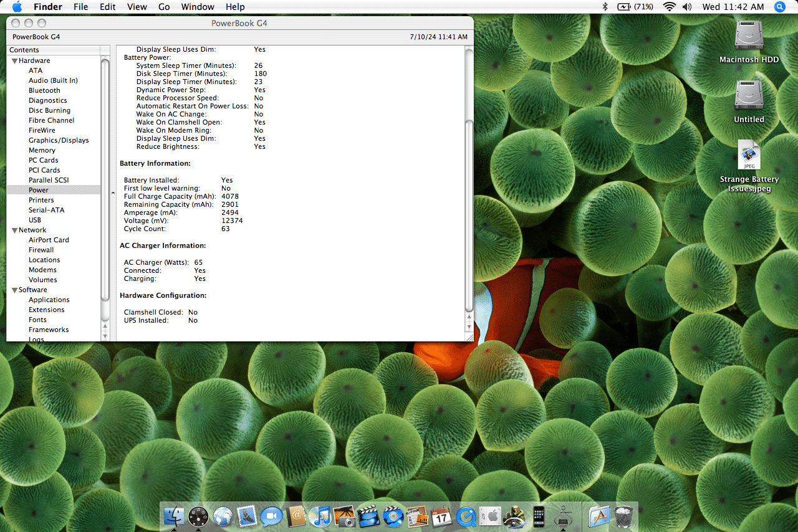Screen dimensions: 798x532
Task: Launch iTunes from the Dock
Action: (320, 516)
